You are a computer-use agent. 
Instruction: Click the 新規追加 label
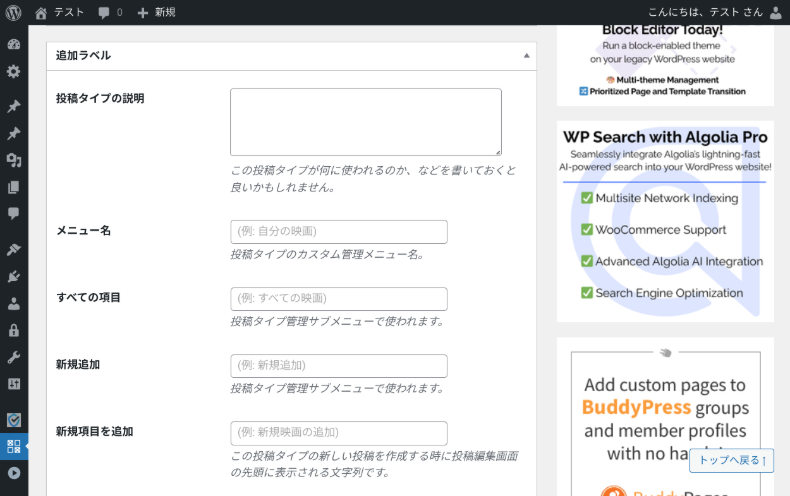tap(78, 364)
